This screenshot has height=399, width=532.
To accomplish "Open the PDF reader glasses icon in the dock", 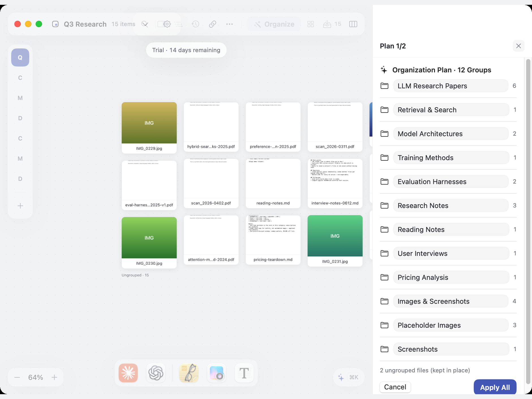I will (189, 373).
